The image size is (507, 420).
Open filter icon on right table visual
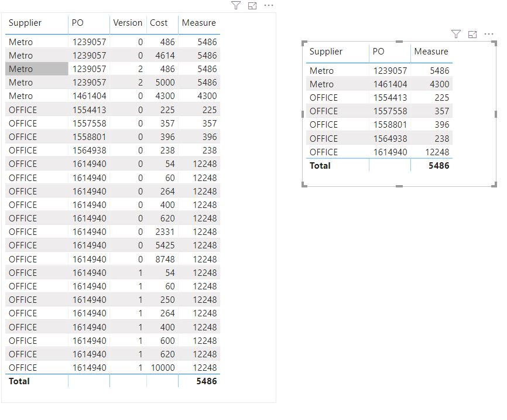pyautogui.click(x=456, y=34)
